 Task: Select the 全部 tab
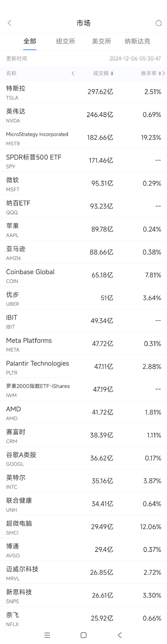(30, 41)
